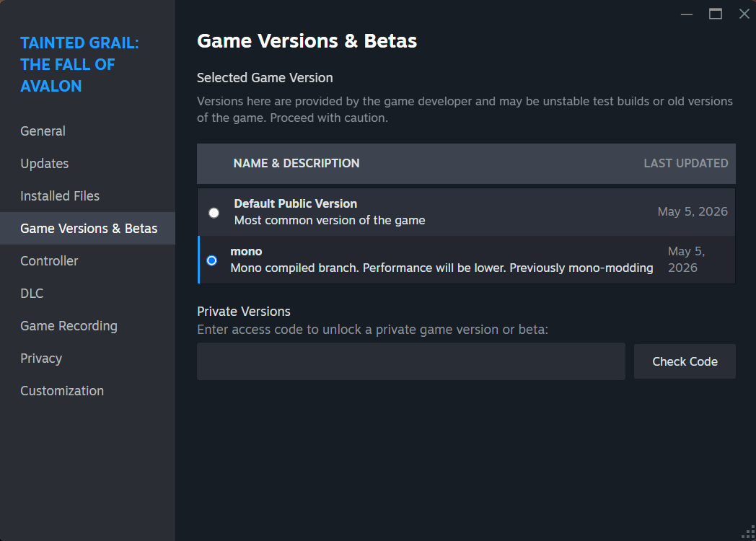Select Game Versions & Betas tab
The width and height of the screenshot is (756, 541).
click(87, 228)
